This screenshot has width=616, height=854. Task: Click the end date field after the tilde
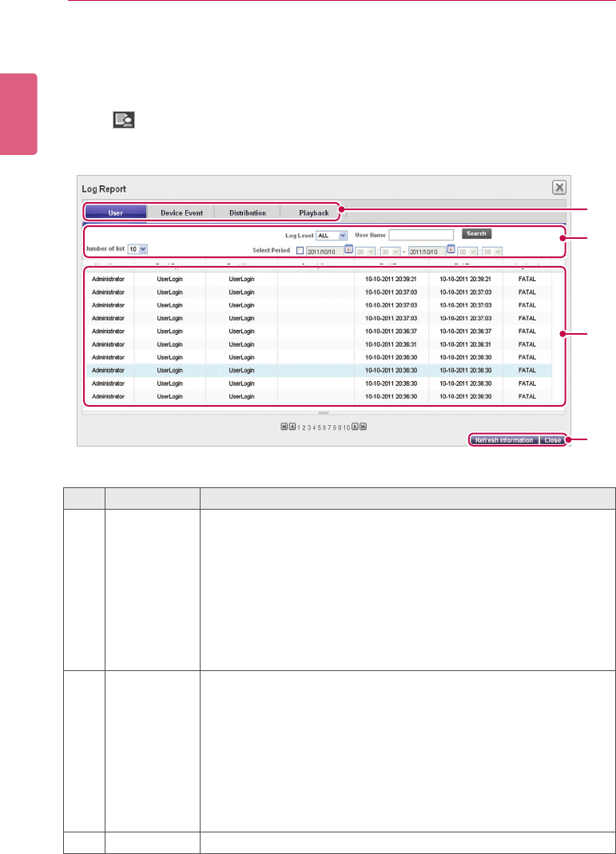click(427, 252)
